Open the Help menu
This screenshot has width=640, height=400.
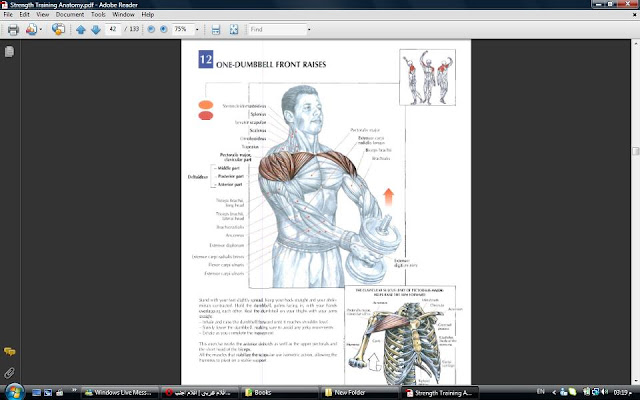147,14
